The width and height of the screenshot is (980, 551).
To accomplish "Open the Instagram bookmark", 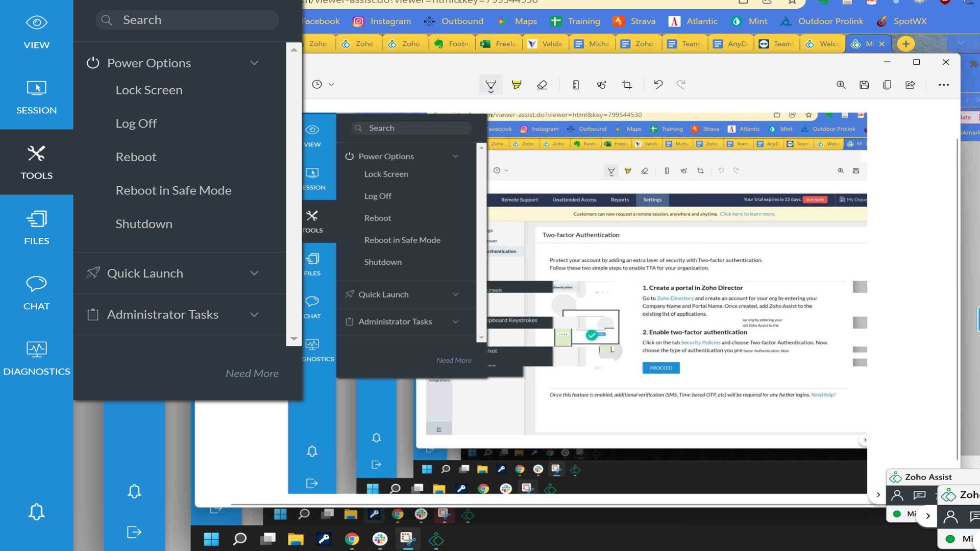I will 382,21.
